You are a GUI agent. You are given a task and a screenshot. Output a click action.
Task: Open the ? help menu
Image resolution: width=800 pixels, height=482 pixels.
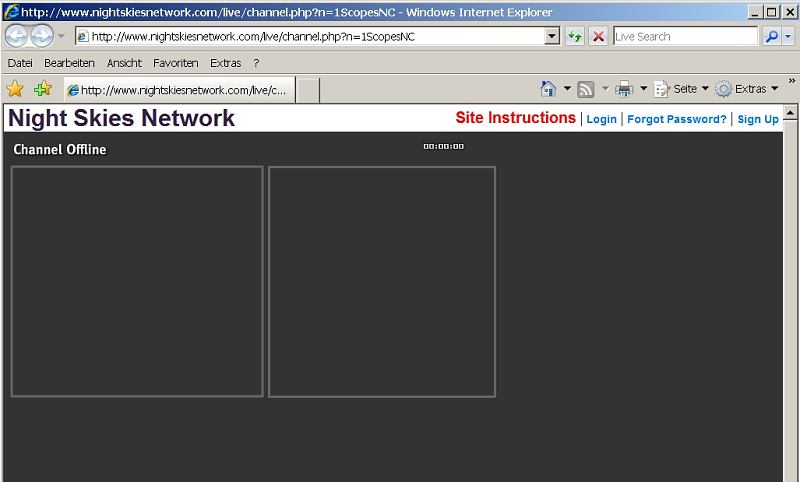tap(256, 63)
